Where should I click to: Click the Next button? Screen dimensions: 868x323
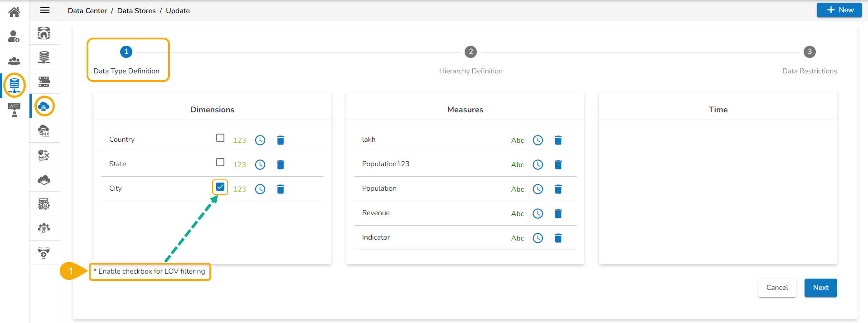pyautogui.click(x=820, y=288)
